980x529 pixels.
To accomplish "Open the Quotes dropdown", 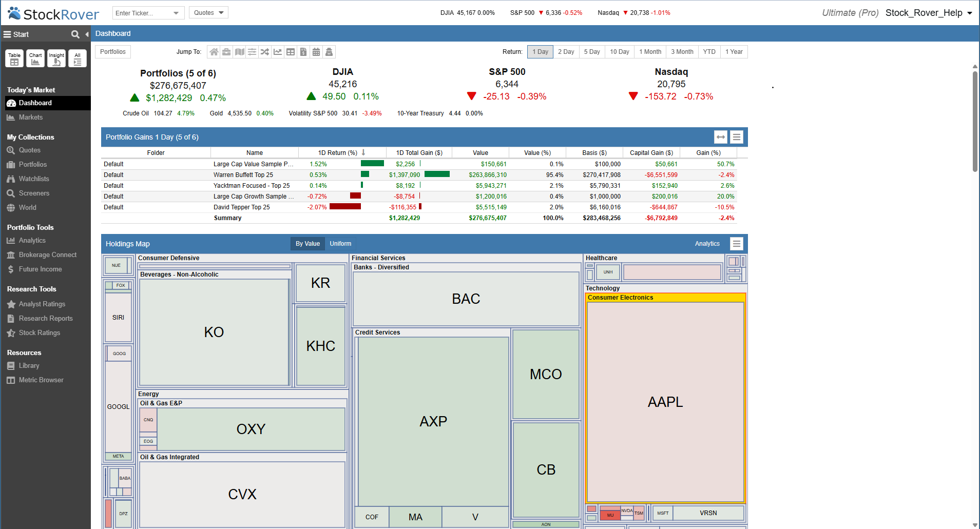I will tap(208, 13).
